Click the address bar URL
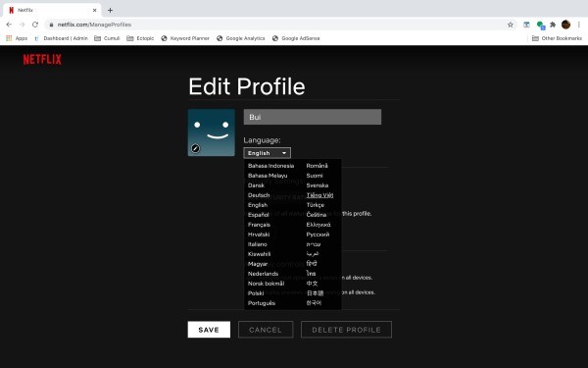Viewport: 588px width, 368px height. point(94,25)
